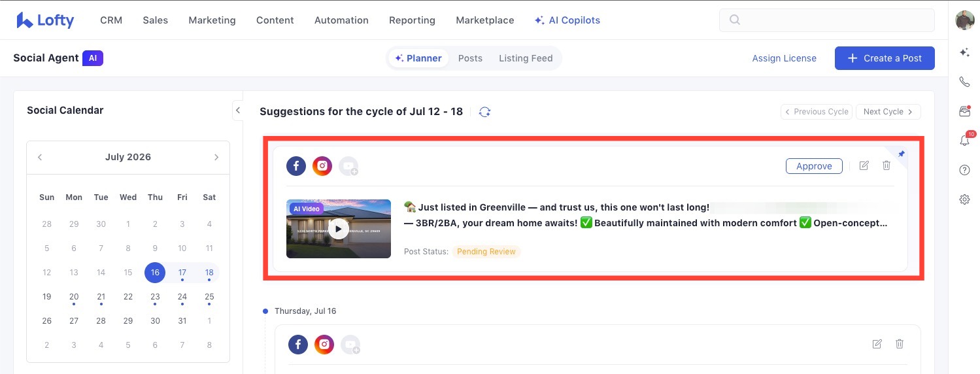Switch to the Posts tab
The width and height of the screenshot is (980, 374).
pos(470,58)
